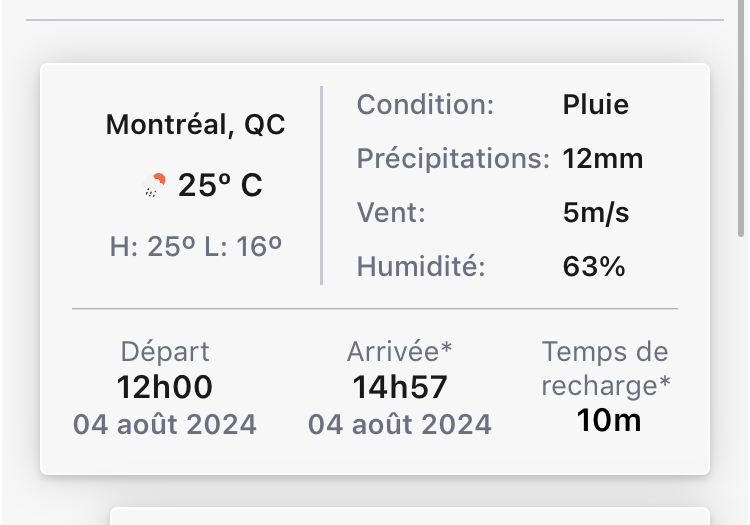
Task: Click the Vent label
Action: 391,212
